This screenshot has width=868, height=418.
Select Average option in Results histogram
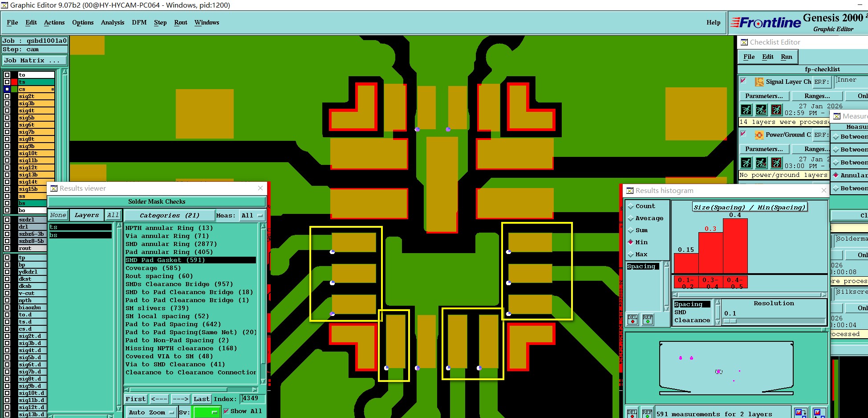pyautogui.click(x=645, y=218)
